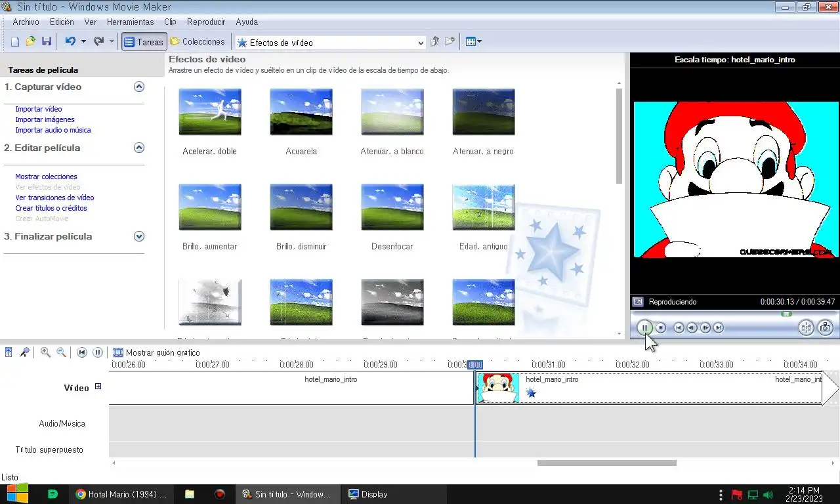
Task: Toggle the Tareas pane button
Action: pyautogui.click(x=143, y=41)
